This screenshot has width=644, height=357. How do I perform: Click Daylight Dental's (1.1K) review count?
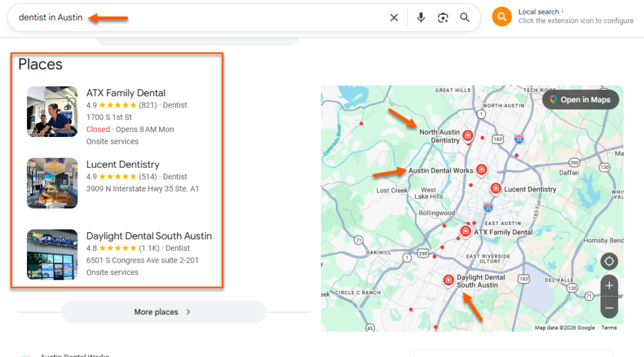[x=149, y=248]
